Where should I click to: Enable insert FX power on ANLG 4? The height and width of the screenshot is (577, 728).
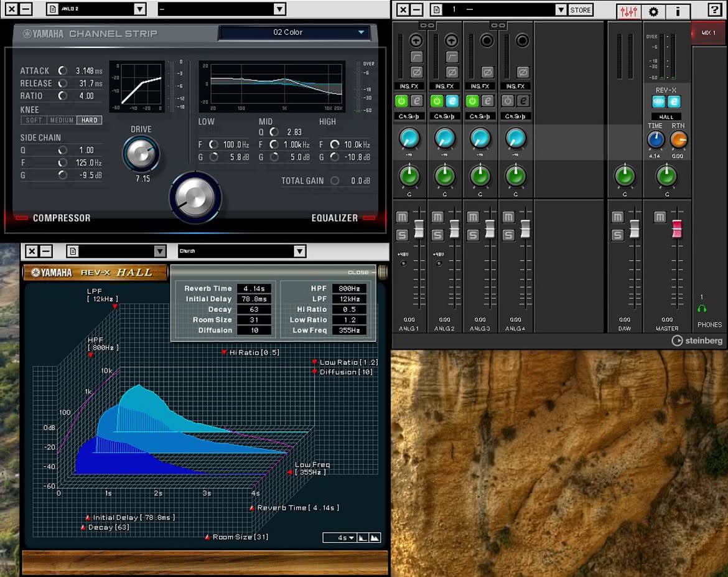508,101
